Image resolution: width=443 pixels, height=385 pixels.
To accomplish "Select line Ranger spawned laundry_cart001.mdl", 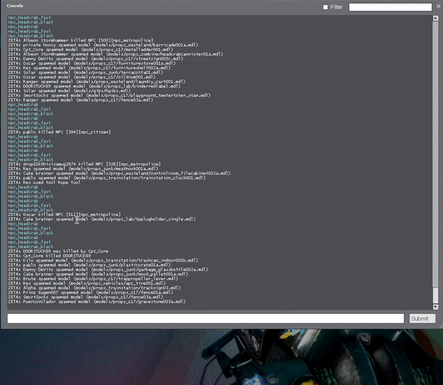I will coord(97,82).
